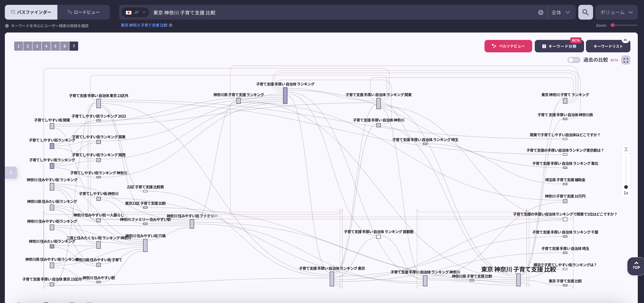The image size is (644, 303).
Task: Click the 子育て支援 手厚い 自治体 ランキング node bar
Action: point(285,95)
